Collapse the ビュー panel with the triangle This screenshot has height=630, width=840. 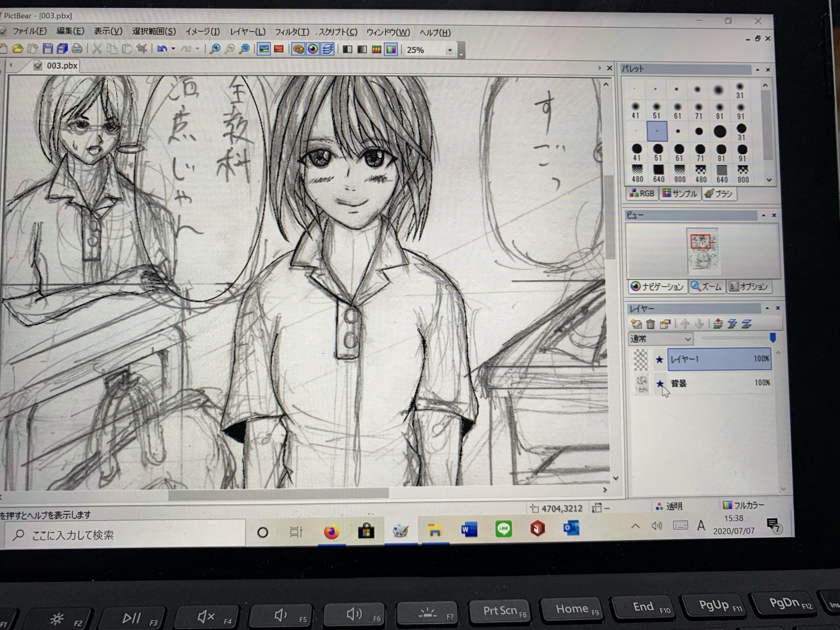coord(763,215)
